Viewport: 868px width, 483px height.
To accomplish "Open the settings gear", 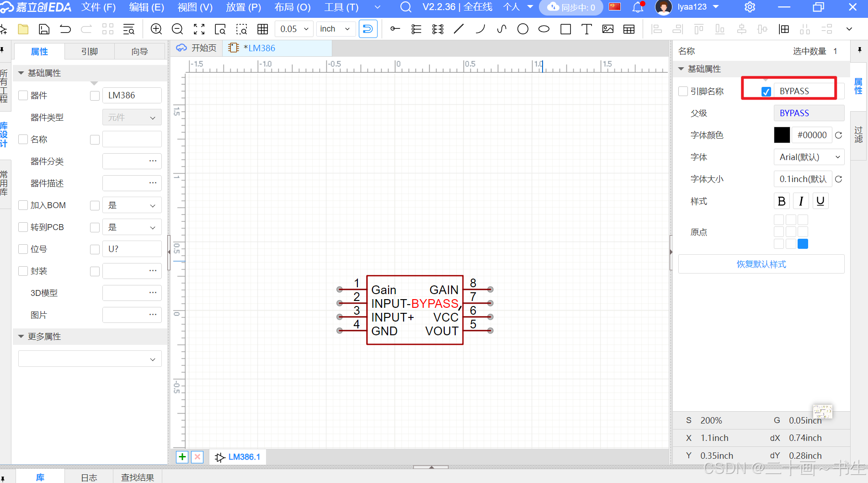I will 750,7.
